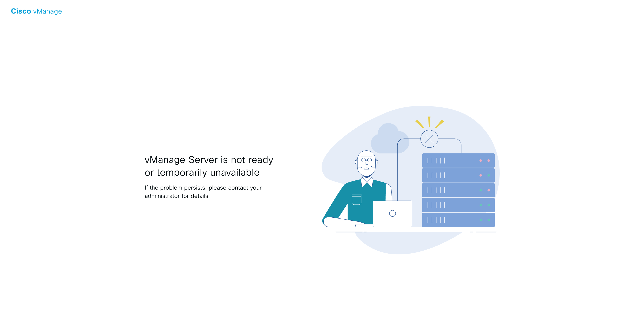Click the "vManage Server is not ready" heading
644x314 pixels.
209,160
